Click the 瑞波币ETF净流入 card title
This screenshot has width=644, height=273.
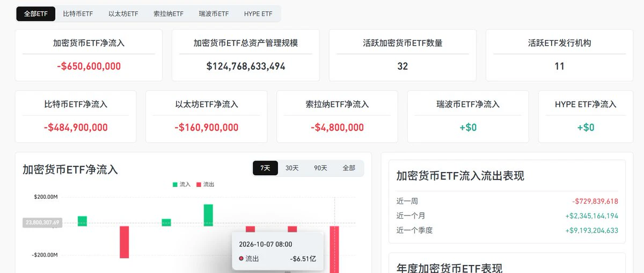click(468, 104)
